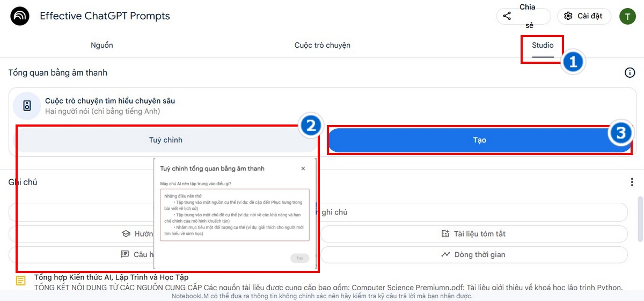Generate a Dòng thời gian timeline
644x301 pixels.
[x=473, y=254]
